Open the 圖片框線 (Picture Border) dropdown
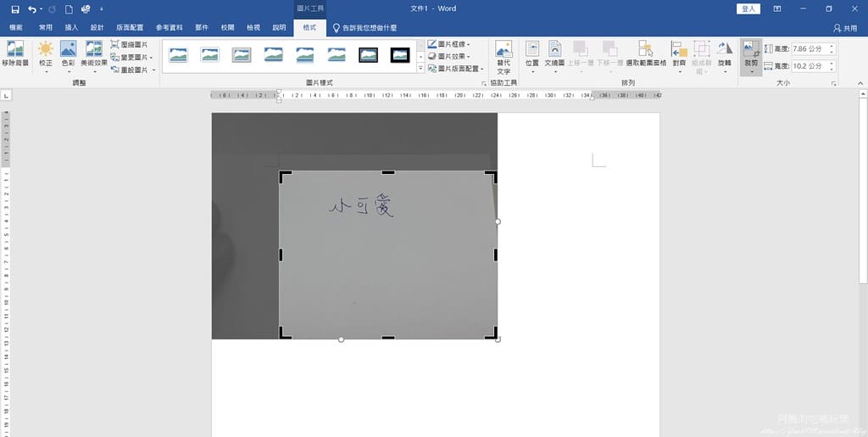The width and height of the screenshot is (868, 437). coord(449,44)
